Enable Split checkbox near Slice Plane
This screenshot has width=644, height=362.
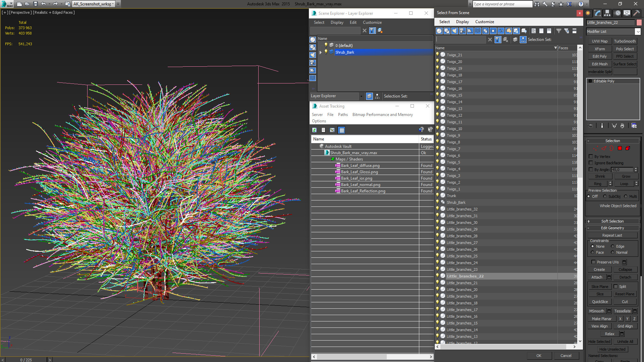click(x=615, y=287)
